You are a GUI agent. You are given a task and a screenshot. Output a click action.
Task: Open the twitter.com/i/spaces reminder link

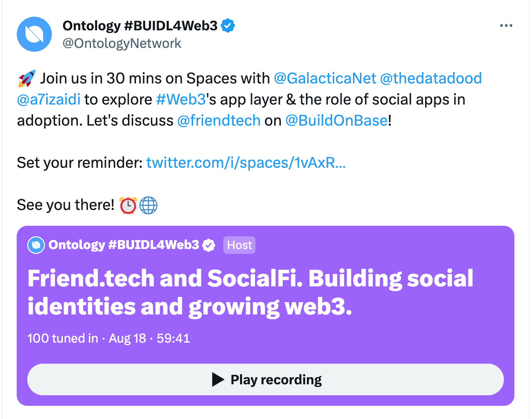[246, 163]
